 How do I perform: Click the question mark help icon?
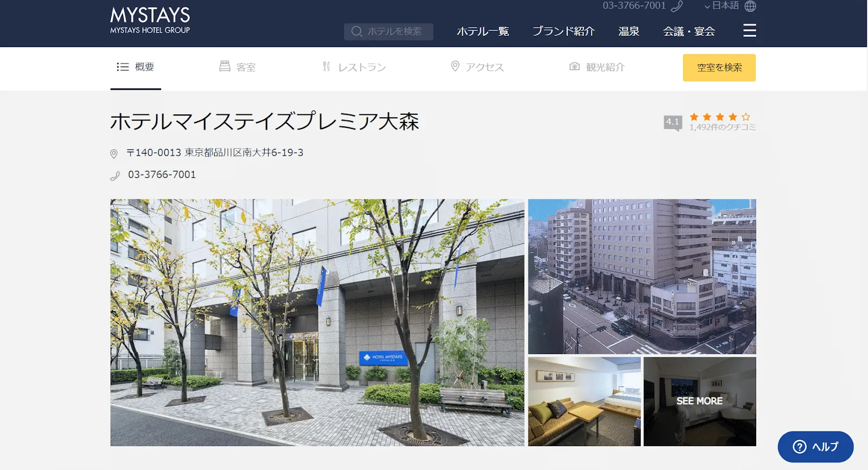coord(800,447)
